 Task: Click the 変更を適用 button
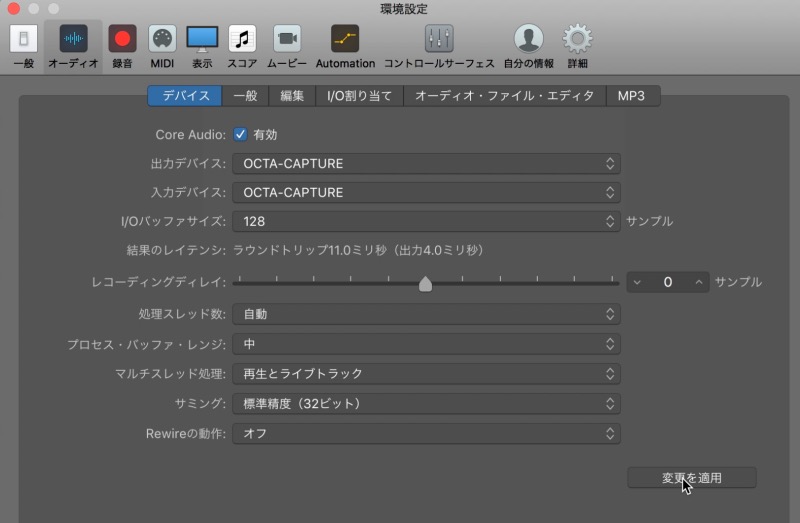pos(692,478)
